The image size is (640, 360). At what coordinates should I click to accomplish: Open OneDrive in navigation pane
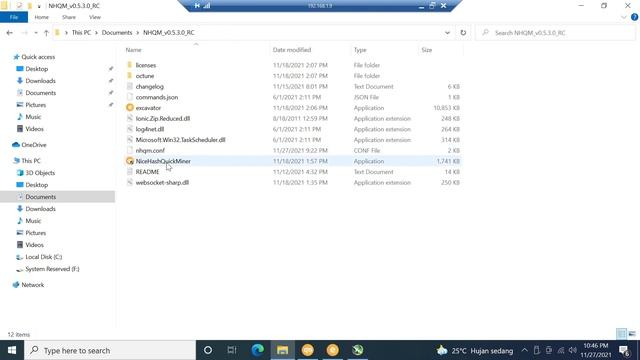(33, 145)
